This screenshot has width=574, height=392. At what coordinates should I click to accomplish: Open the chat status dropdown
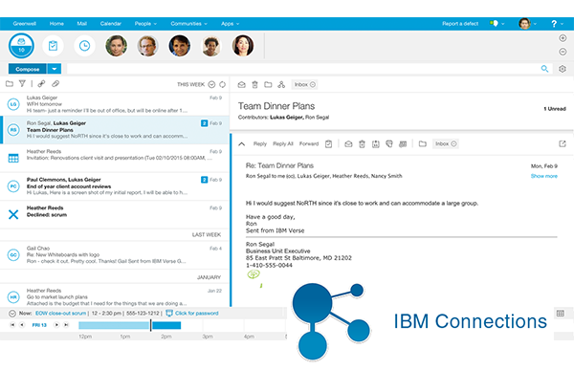click(x=497, y=24)
